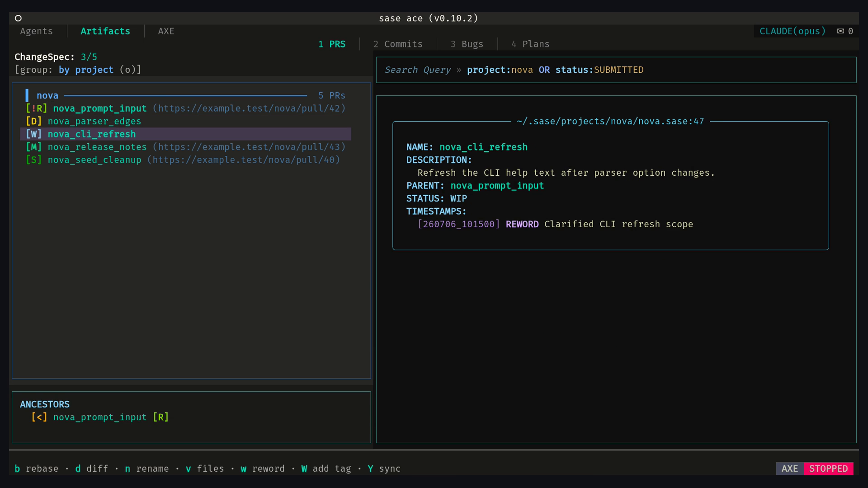The width and height of the screenshot is (868, 488).
Task: Click the circle icon in the title bar
Action: click(x=18, y=18)
